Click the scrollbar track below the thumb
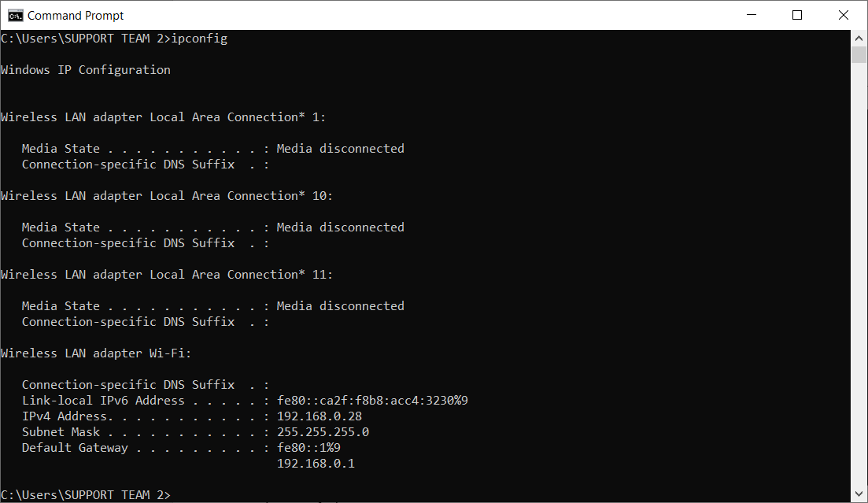This screenshot has width=868, height=503. pyautogui.click(x=859, y=276)
